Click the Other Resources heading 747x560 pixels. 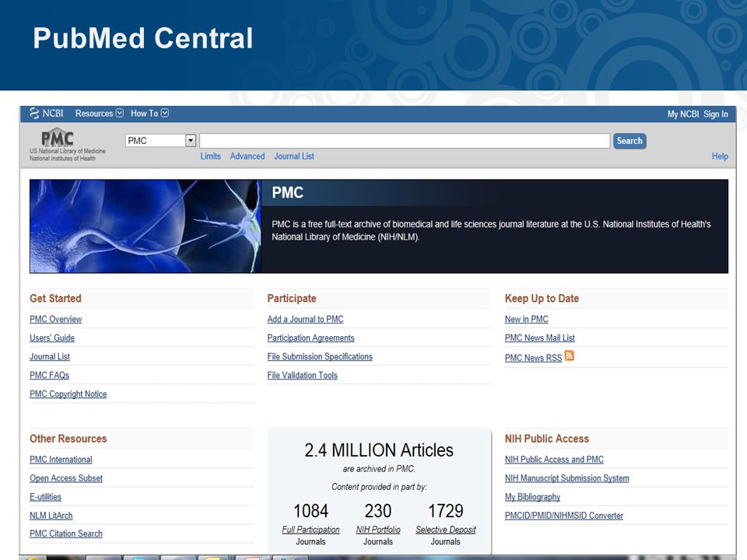(x=68, y=439)
